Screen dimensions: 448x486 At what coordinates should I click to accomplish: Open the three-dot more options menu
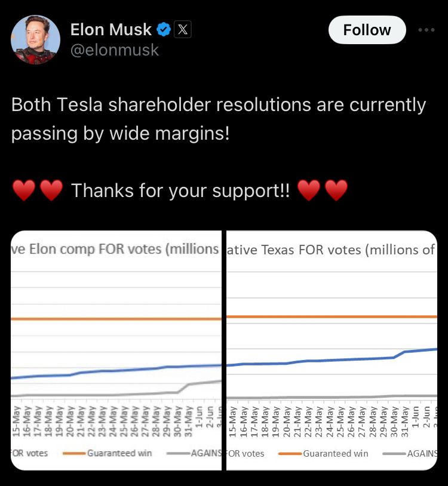tap(426, 30)
